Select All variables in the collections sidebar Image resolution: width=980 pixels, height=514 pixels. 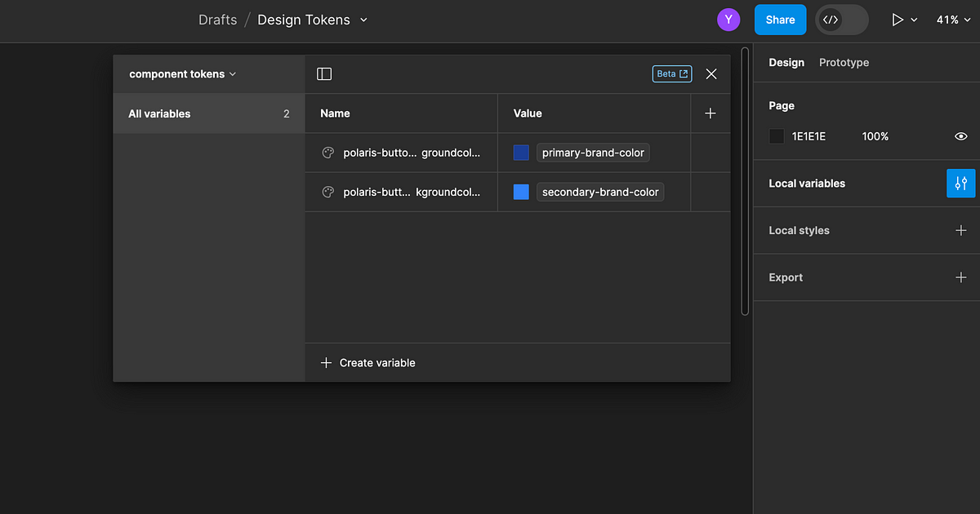click(x=159, y=113)
